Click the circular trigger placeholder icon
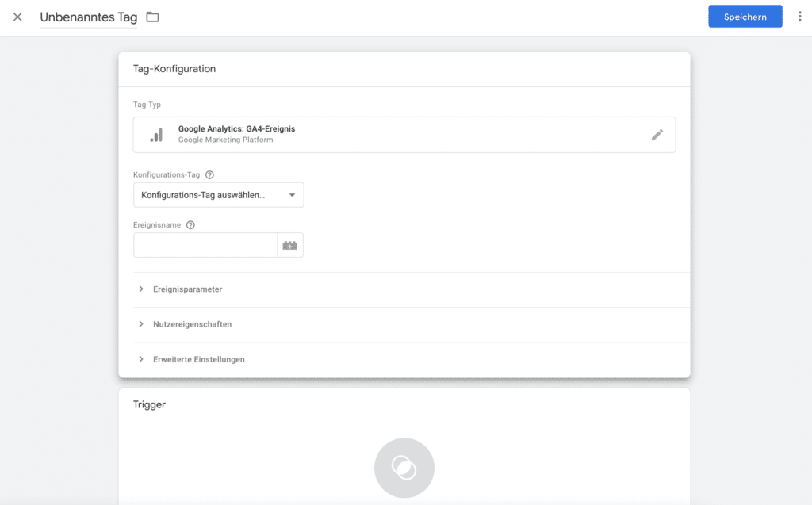Image resolution: width=812 pixels, height=505 pixels. point(404,468)
